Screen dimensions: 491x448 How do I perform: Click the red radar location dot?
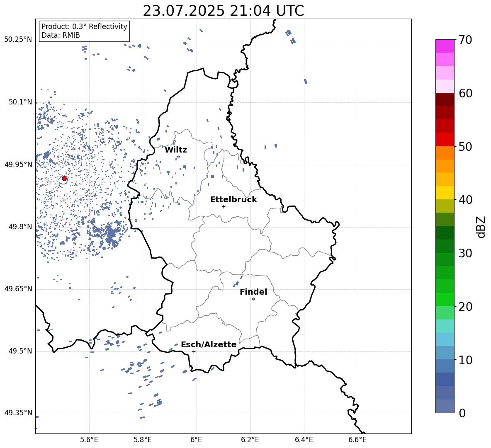64,179
